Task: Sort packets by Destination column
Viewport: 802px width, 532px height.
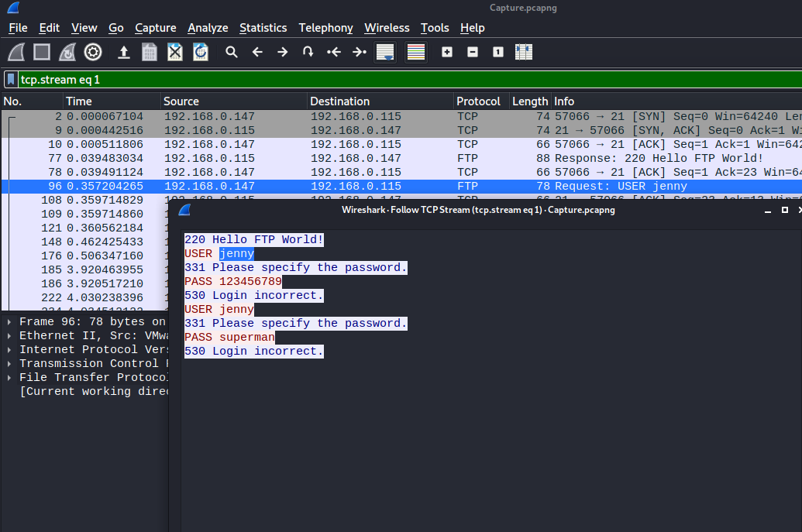Action: [380, 101]
